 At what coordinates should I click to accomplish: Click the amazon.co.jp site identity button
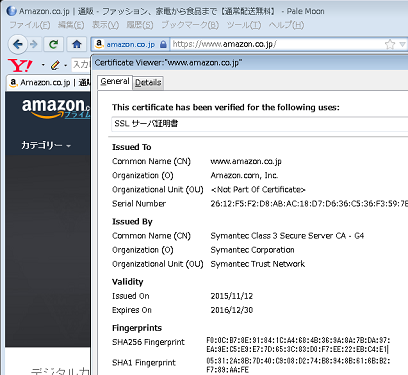pos(130,44)
